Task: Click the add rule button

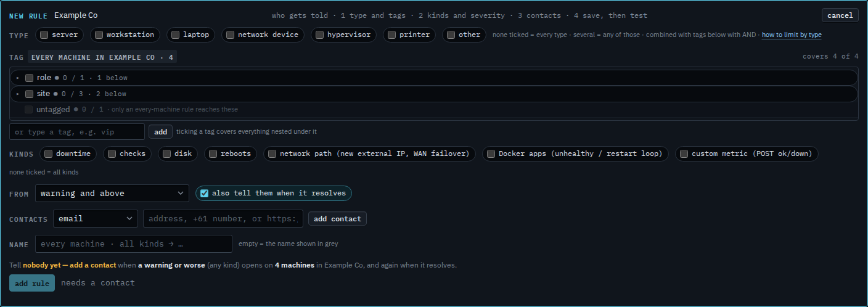Action: (32, 283)
